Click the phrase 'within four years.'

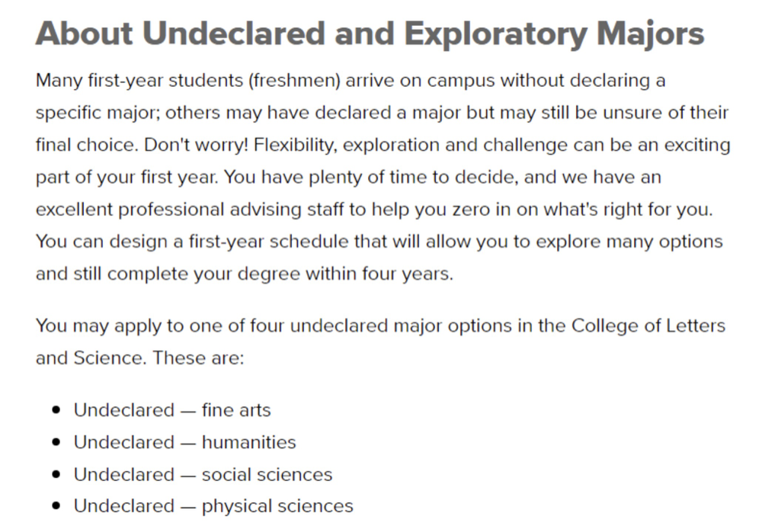coord(379,274)
